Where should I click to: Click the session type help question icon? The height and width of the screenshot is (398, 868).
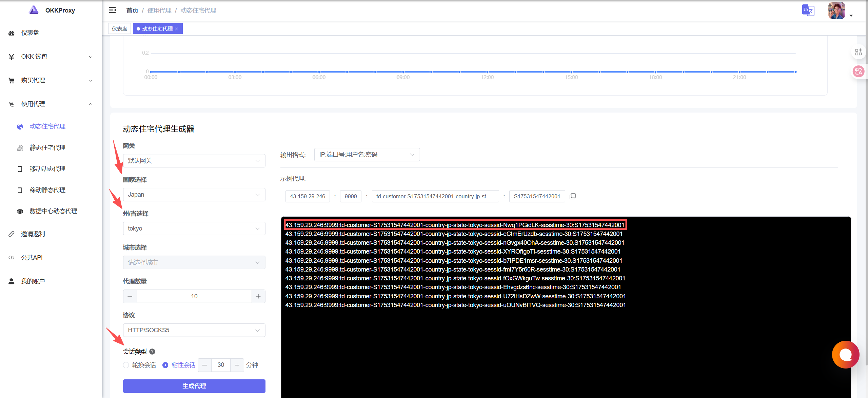tap(152, 352)
